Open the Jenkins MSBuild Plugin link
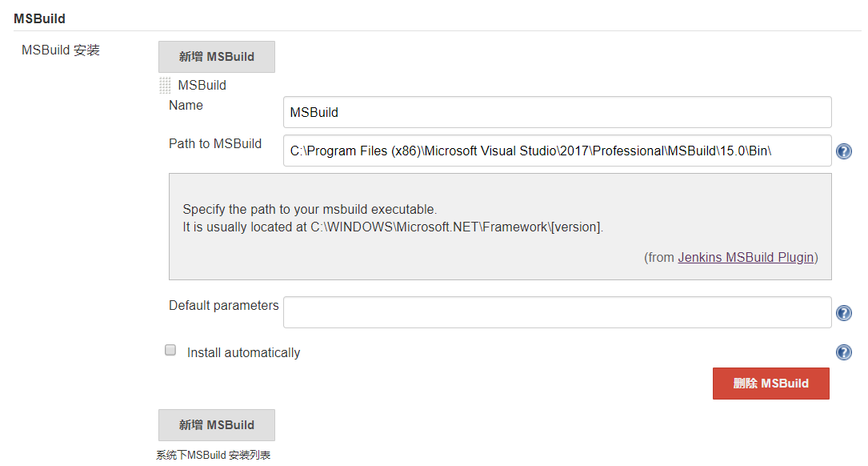868x466 pixels. tap(746, 258)
